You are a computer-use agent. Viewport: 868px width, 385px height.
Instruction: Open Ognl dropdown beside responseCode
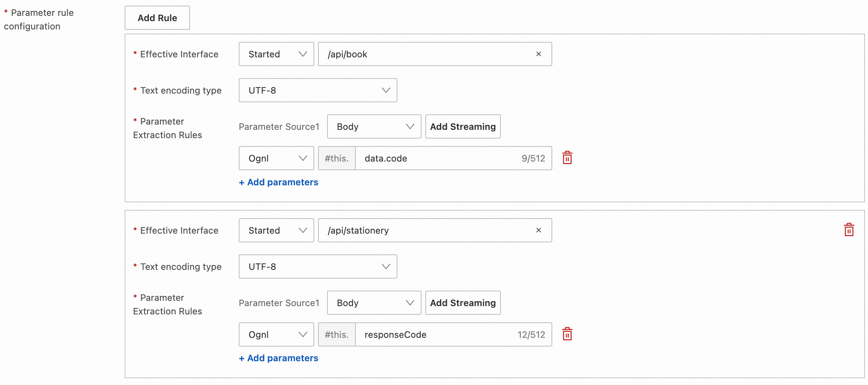(276, 334)
